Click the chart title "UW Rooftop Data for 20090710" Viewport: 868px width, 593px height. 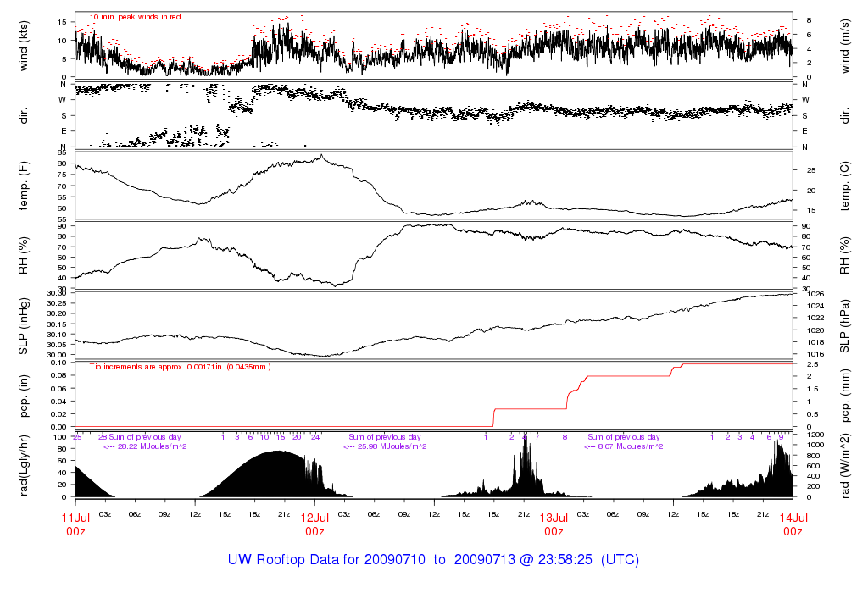(326, 559)
